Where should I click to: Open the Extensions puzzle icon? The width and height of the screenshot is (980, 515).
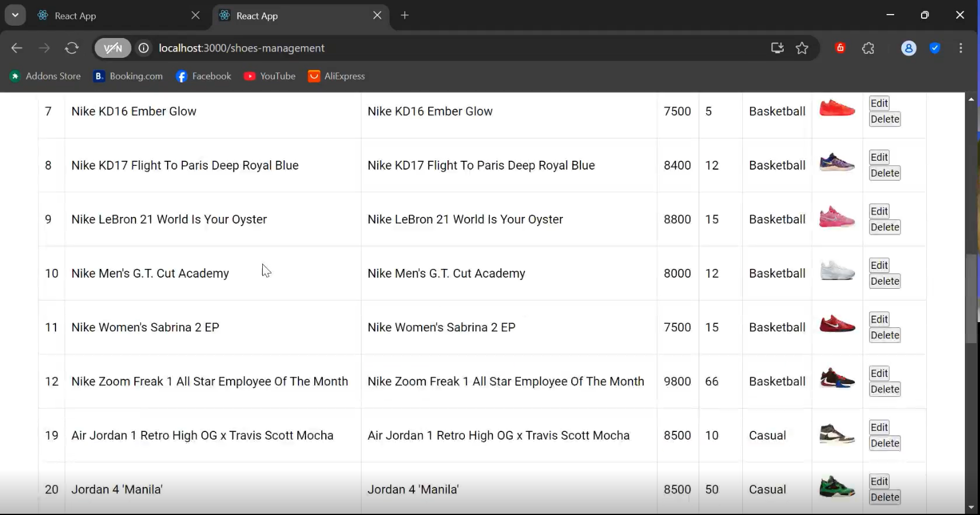coord(868,48)
